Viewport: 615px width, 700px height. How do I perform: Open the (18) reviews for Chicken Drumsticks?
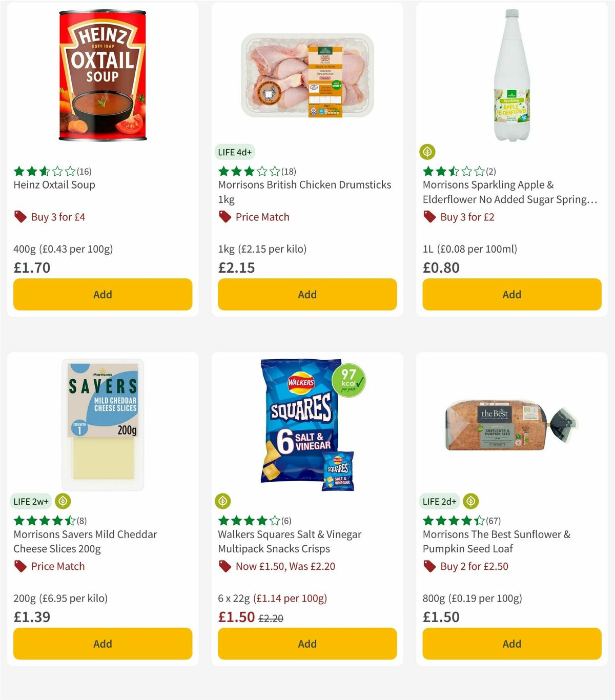tap(289, 171)
